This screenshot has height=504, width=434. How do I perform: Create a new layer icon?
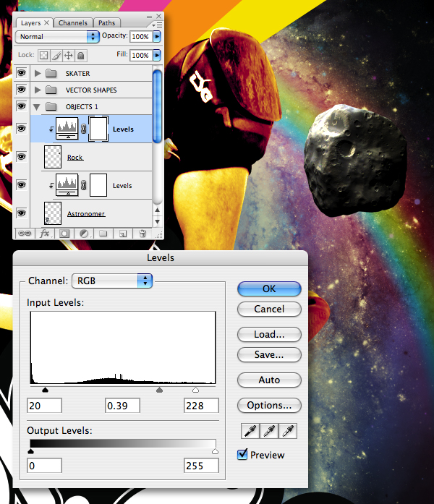coord(123,234)
